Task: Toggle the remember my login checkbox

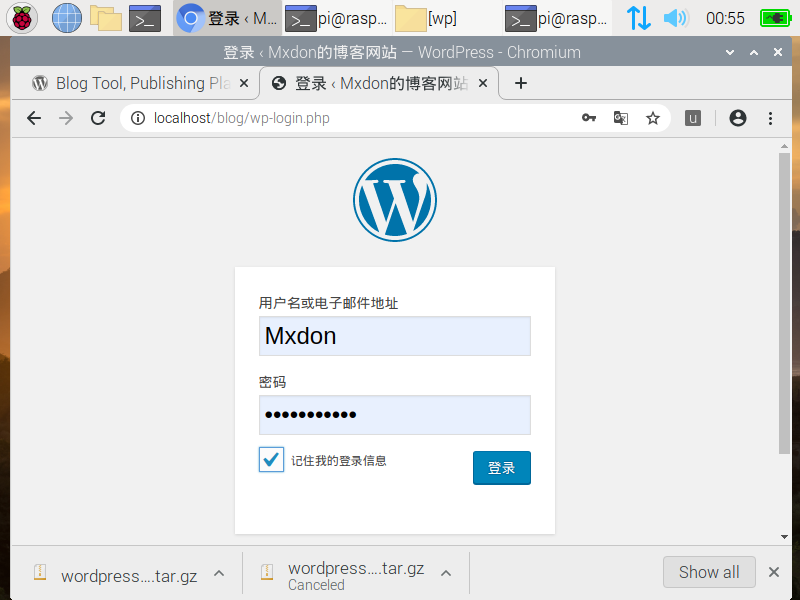Action: 271,460
